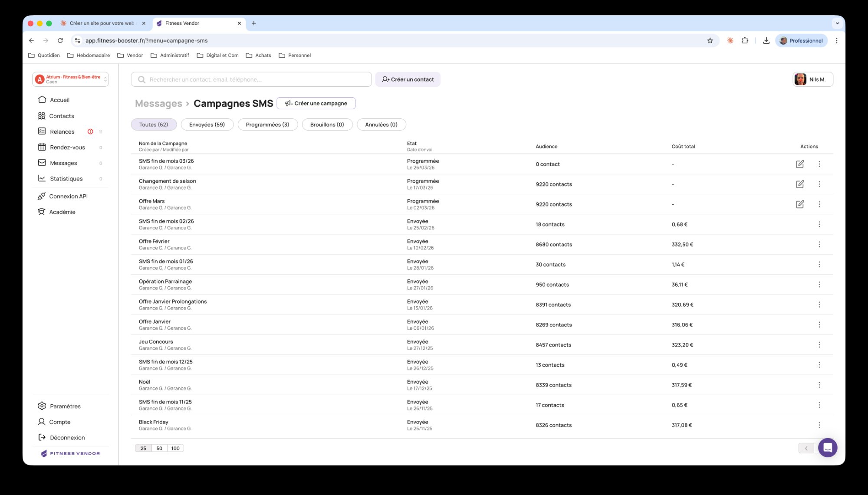Set page size to 50 results
The image size is (868, 495).
point(159,448)
